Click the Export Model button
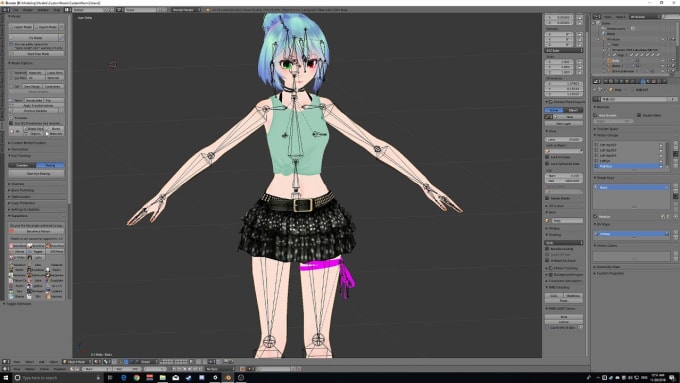This screenshot has width=680, height=383. [46, 27]
